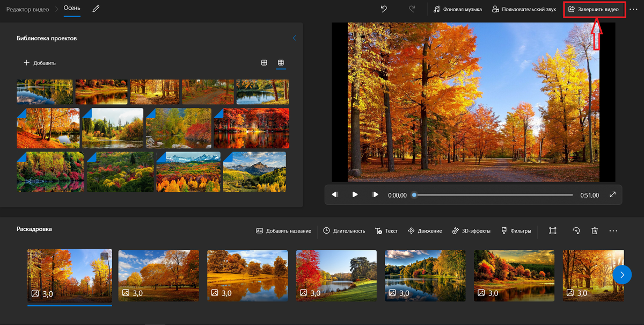Undo the last action
The height and width of the screenshot is (325, 644).
click(x=384, y=9)
